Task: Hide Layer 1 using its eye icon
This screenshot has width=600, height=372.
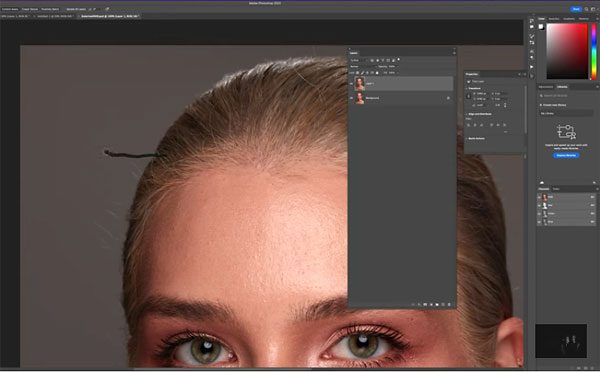Action: coord(351,83)
